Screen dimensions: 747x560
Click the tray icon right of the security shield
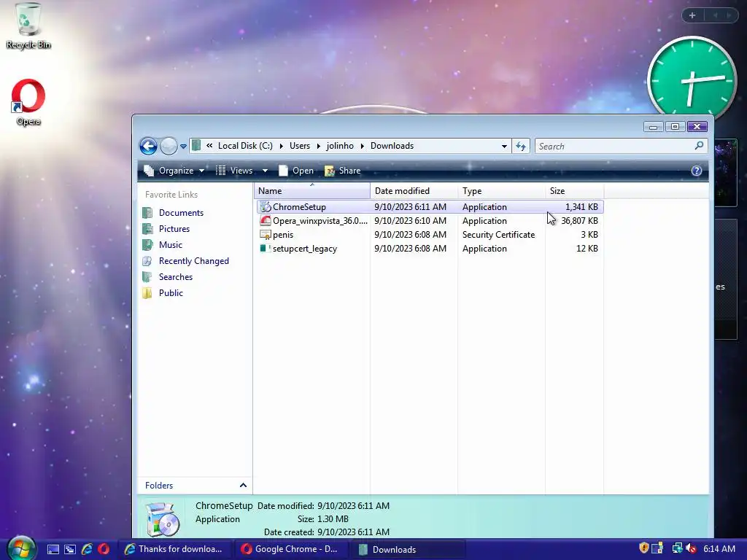[x=657, y=548]
